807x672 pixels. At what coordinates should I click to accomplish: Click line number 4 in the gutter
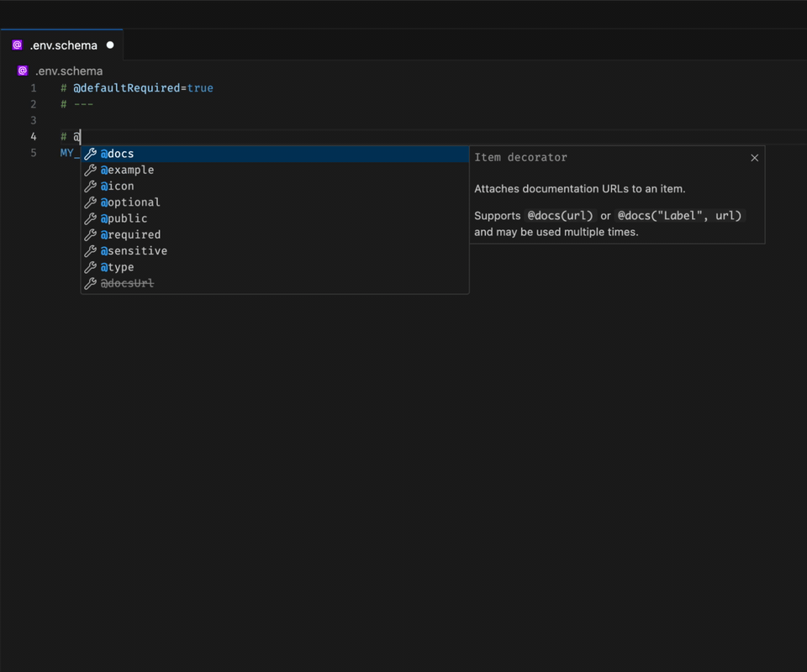34,137
